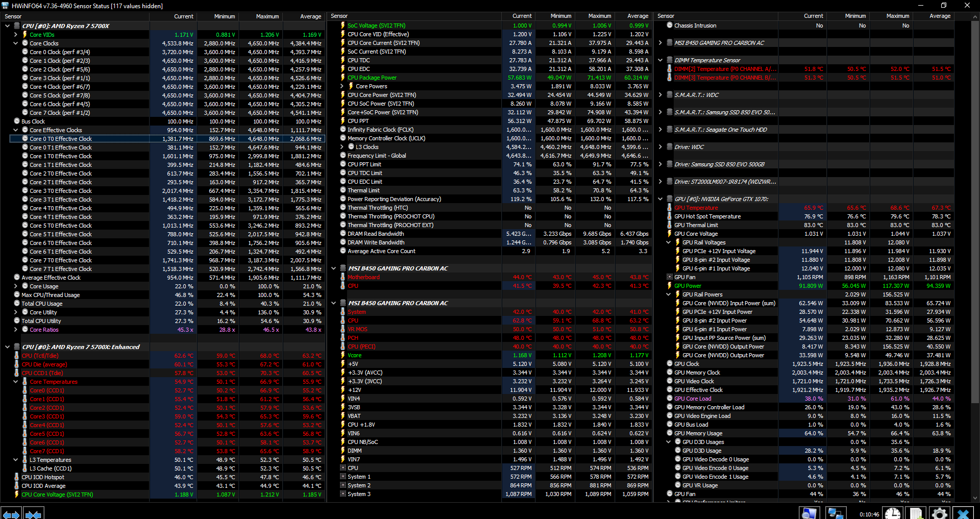Collapse the Core Clocks node

[x=15, y=43]
